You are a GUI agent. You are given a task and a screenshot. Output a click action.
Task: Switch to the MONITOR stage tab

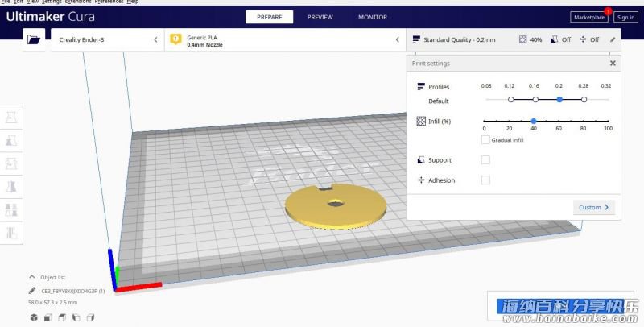(x=373, y=17)
